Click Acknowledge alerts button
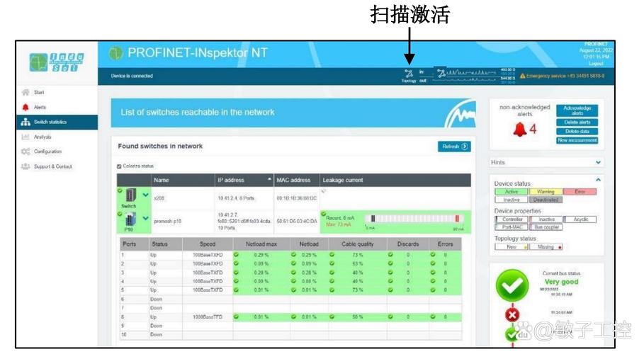The width and height of the screenshot is (644, 354). [x=577, y=110]
